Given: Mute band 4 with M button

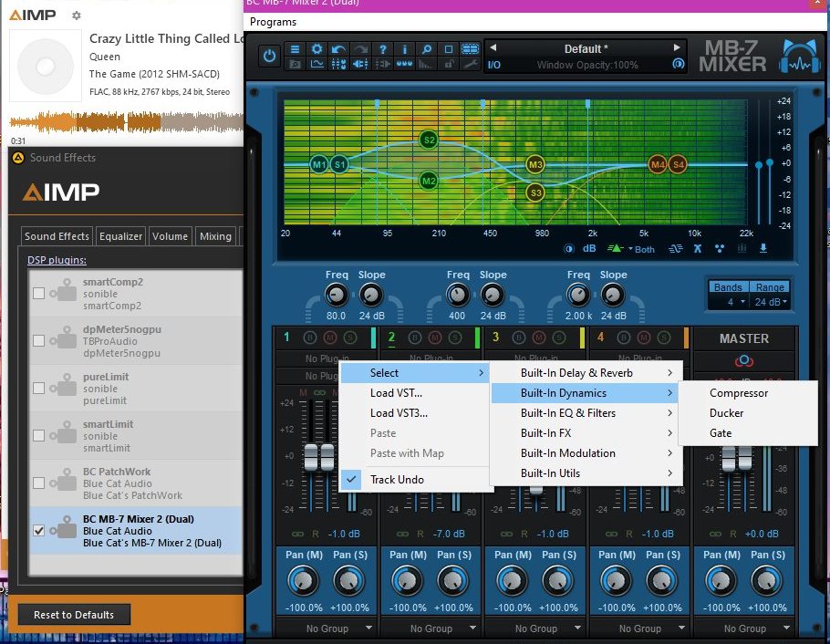Looking at the screenshot, I should [x=644, y=338].
